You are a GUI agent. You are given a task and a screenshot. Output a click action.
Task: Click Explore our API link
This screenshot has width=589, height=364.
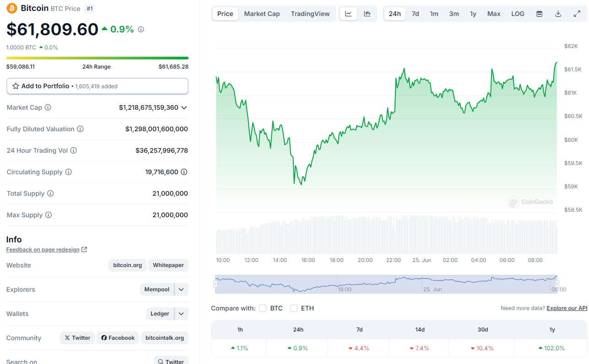coord(567,308)
